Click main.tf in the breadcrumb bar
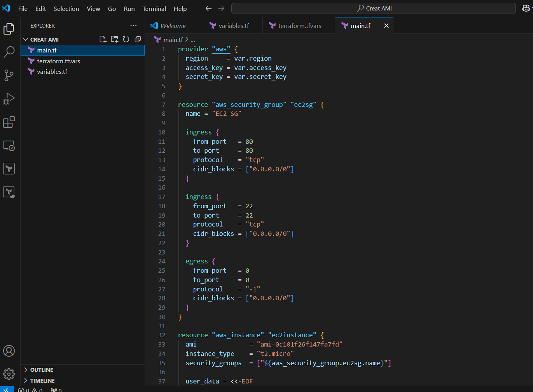Screen dimensions: 533x392 pos(173,40)
